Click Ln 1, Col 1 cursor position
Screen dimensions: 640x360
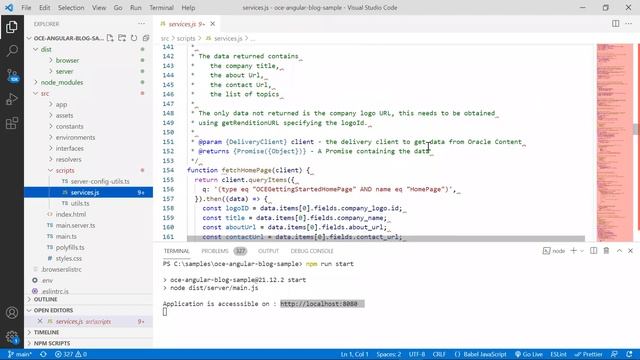tap(355, 354)
